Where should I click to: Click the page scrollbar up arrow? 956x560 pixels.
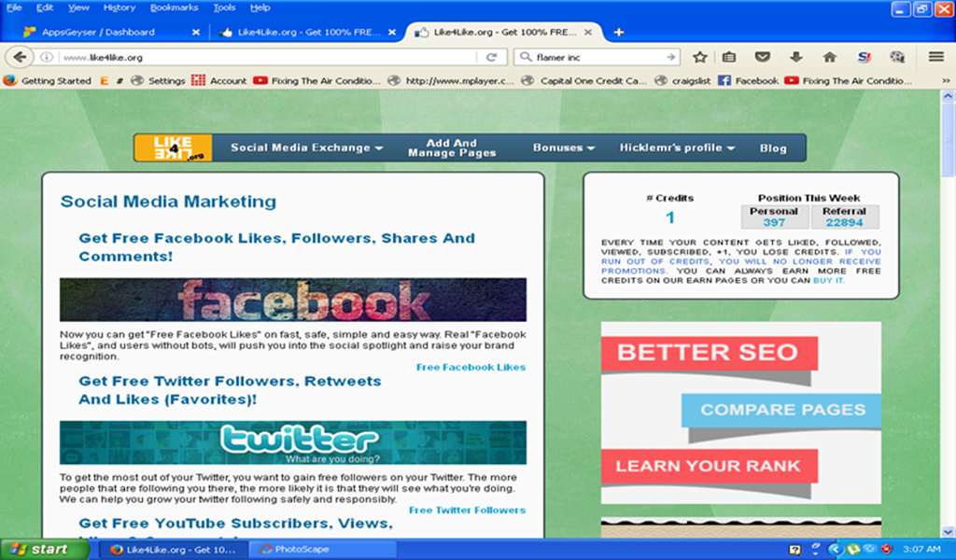(948, 96)
